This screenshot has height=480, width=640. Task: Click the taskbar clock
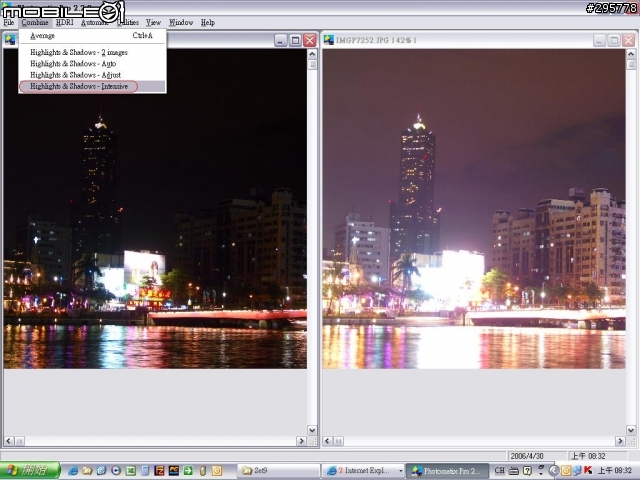click(x=615, y=471)
